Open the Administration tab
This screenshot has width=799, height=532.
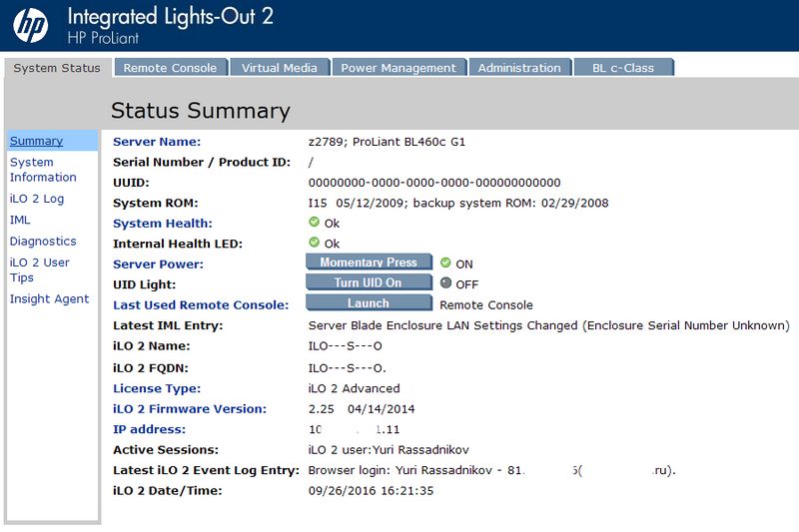[519, 68]
